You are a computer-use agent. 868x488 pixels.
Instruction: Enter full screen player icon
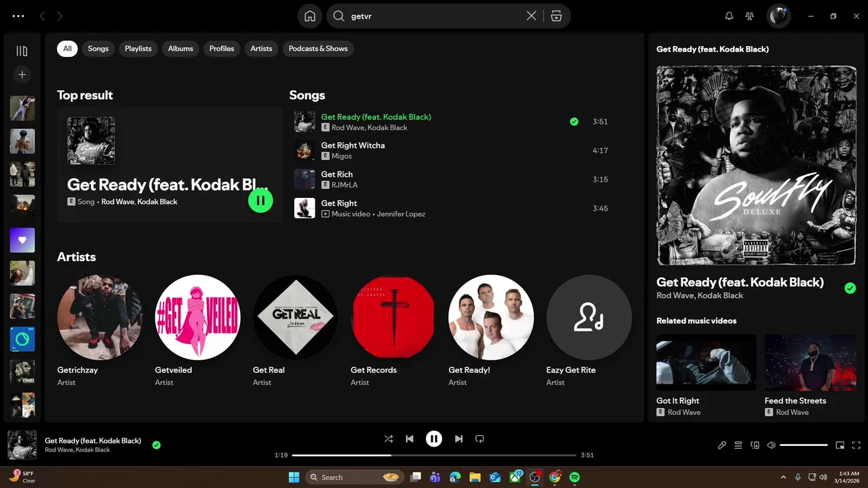pyautogui.click(x=856, y=445)
